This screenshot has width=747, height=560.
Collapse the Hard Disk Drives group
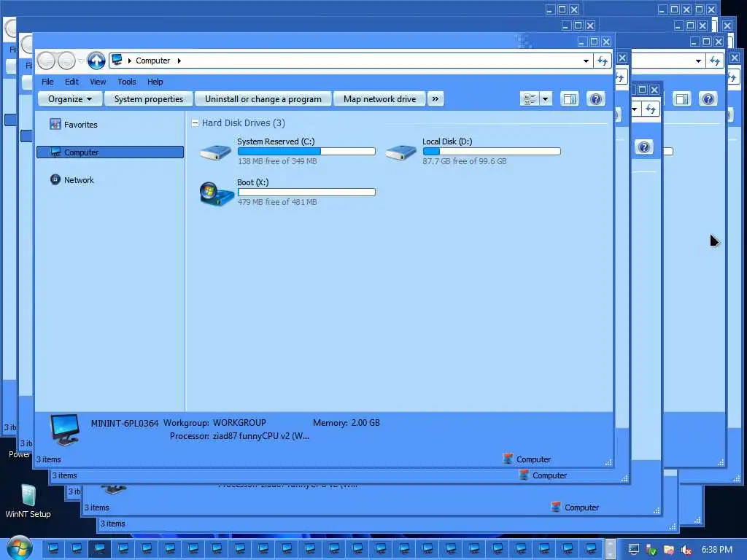tap(195, 122)
